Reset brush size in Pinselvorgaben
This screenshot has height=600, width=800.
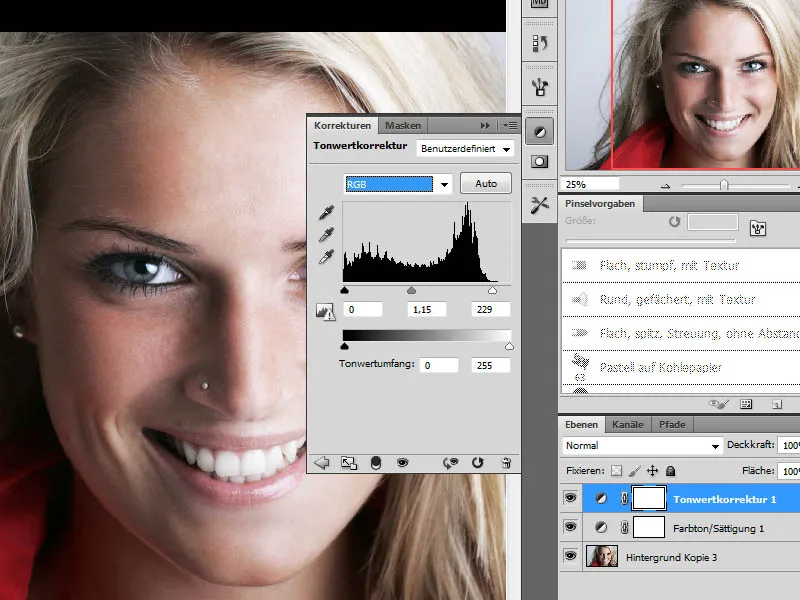click(674, 221)
